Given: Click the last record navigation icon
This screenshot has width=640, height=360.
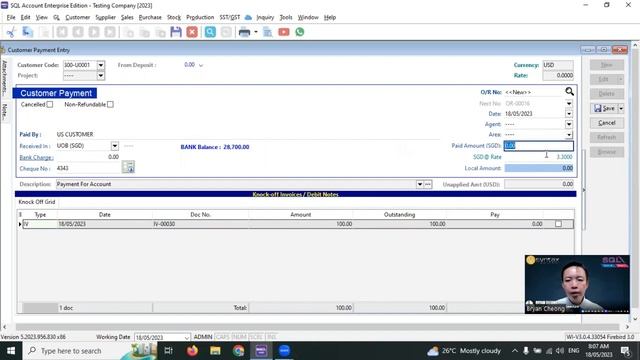Looking at the screenshot, I should [110, 32].
